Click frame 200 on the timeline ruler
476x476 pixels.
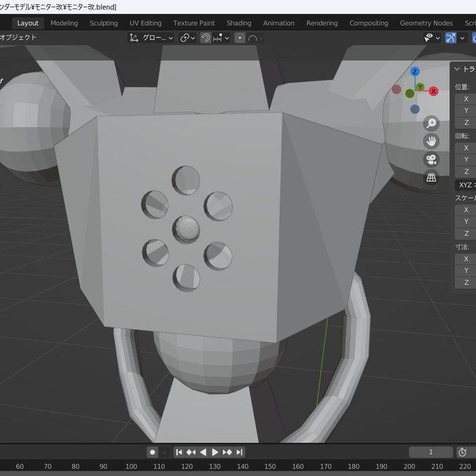409,467
